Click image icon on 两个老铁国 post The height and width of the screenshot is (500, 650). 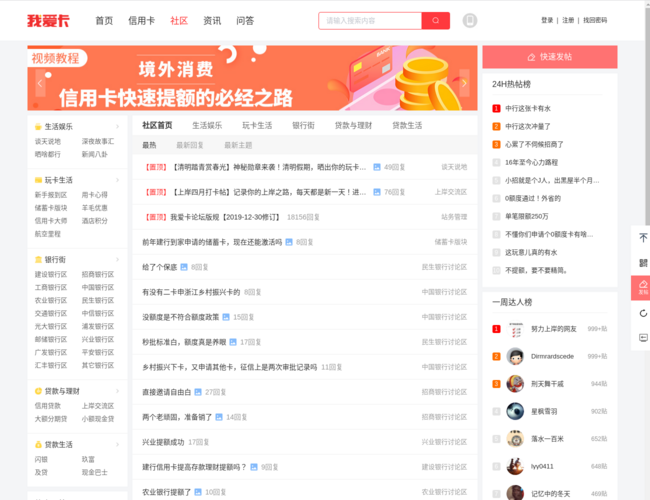(219, 417)
